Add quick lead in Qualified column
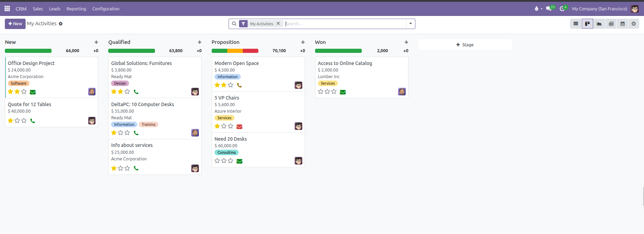The height and width of the screenshot is (234, 644). (x=200, y=42)
